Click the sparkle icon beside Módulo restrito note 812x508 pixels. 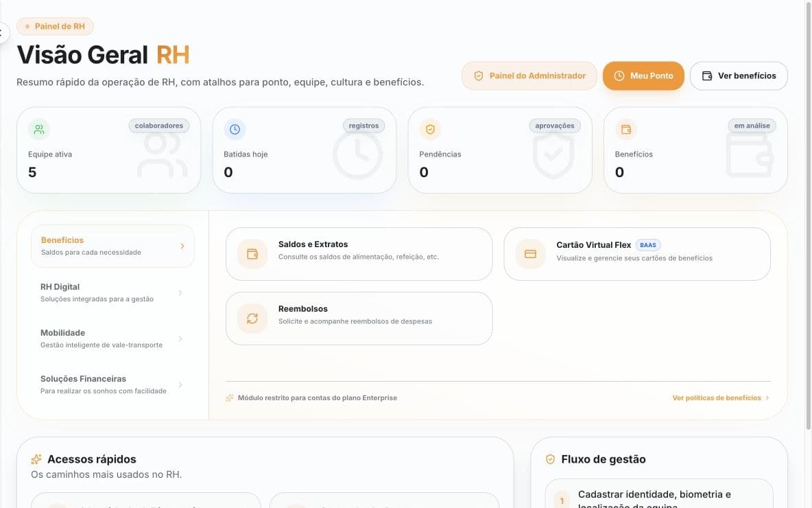pos(230,398)
